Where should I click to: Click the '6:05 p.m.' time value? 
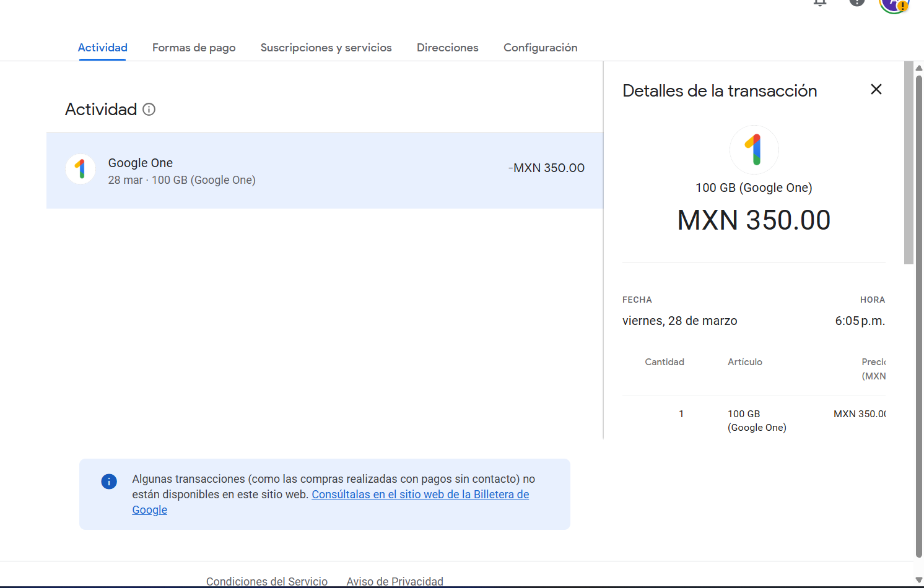click(860, 321)
